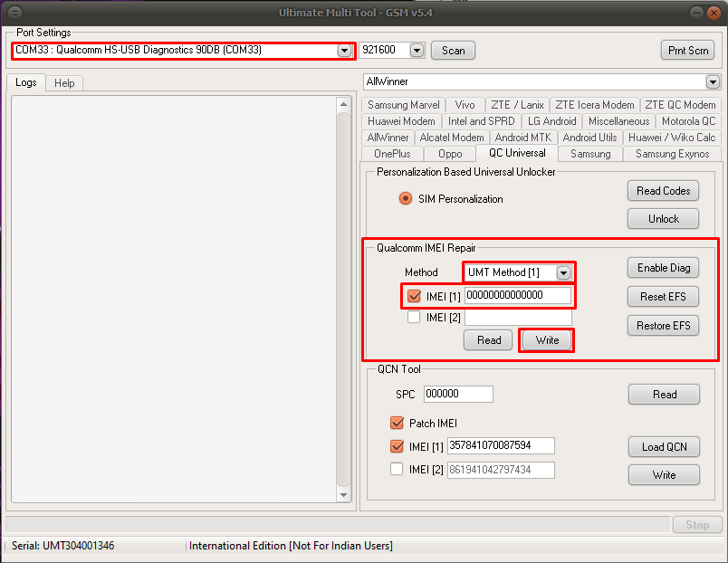
Task: Switch to the LG Android tab
Action: click(x=551, y=121)
